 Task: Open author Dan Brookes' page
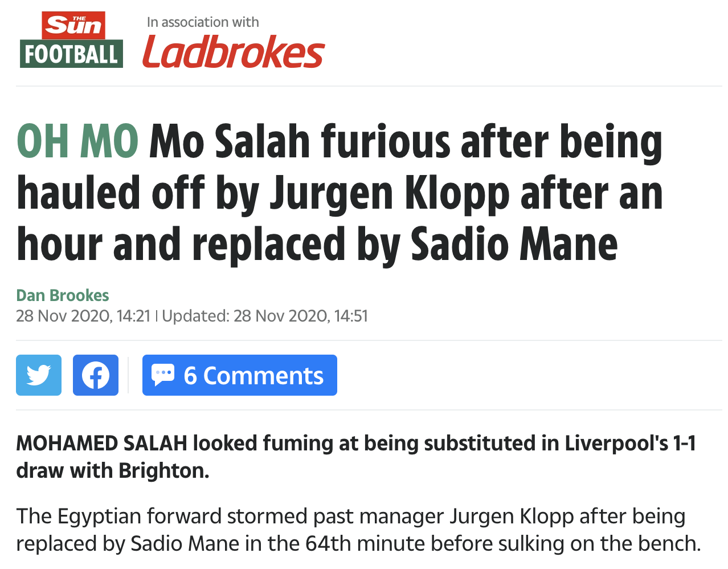click(x=63, y=295)
